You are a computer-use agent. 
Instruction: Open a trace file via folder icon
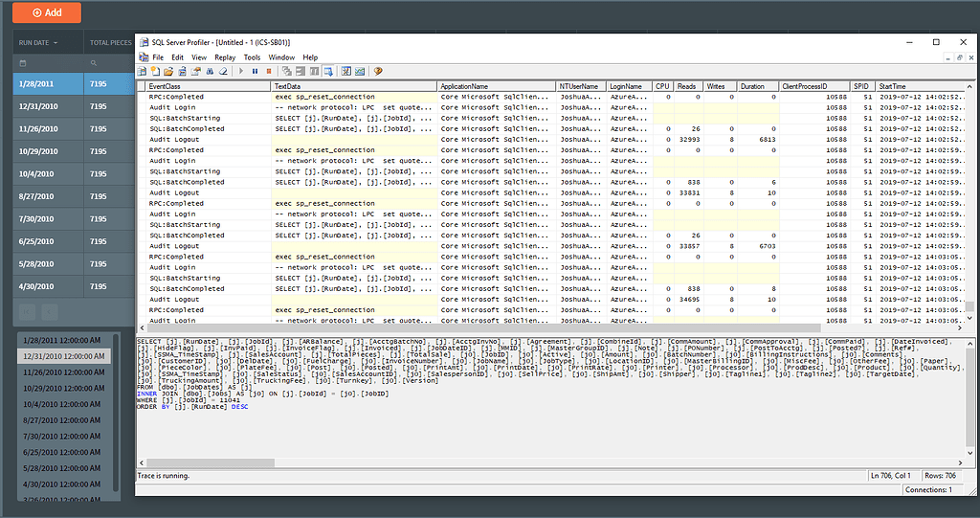coord(167,71)
